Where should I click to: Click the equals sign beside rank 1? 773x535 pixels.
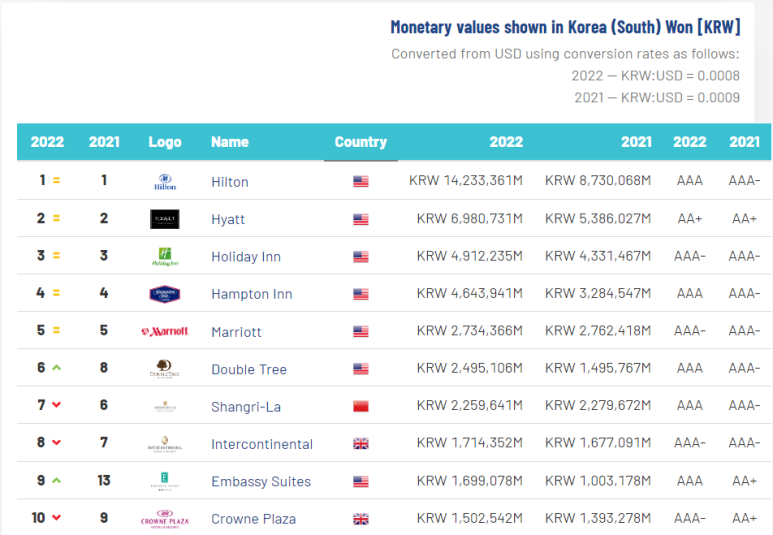[57, 180]
